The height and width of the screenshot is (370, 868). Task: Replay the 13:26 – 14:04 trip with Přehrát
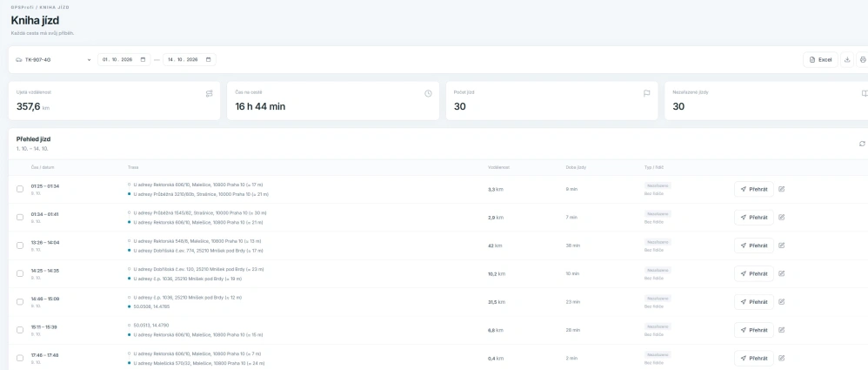tap(754, 246)
